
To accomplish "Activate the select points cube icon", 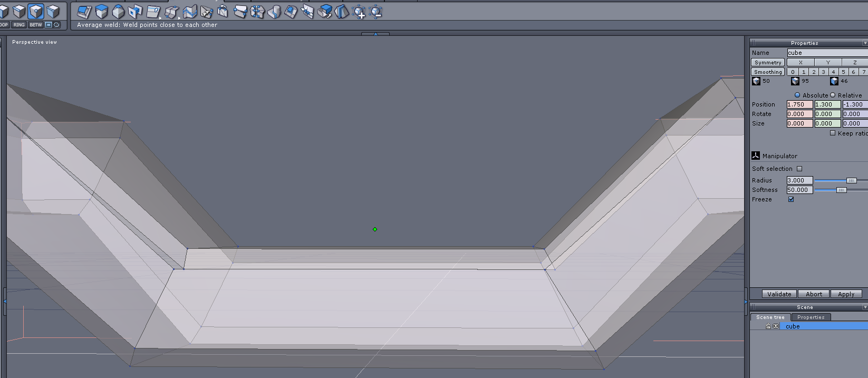I will click(36, 11).
